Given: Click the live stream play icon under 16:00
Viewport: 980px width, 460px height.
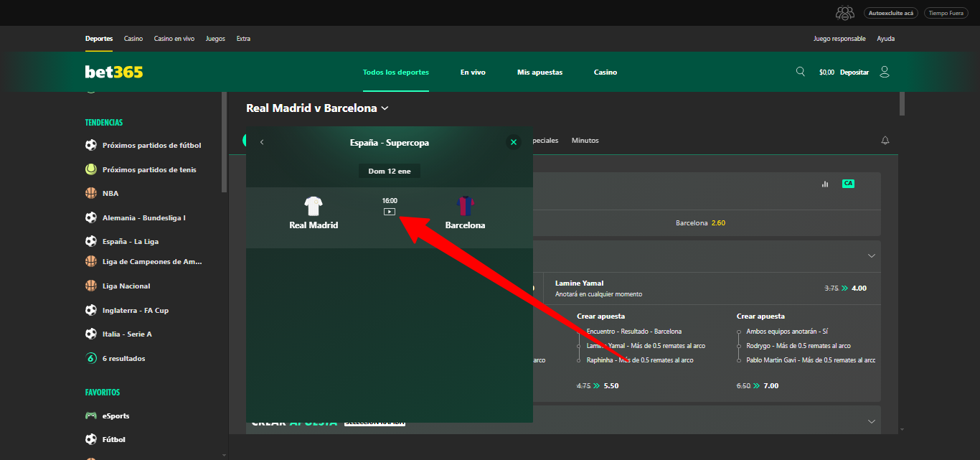Looking at the screenshot, I should coord(390,212).
